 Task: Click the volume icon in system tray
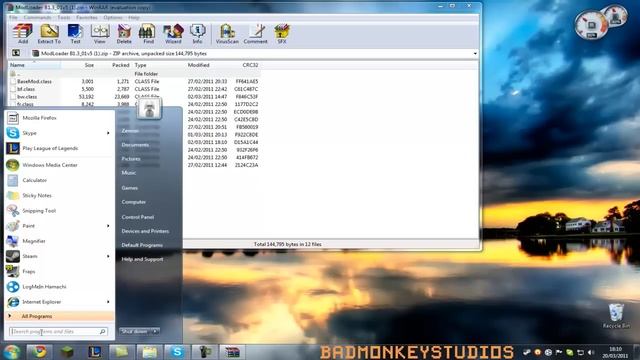(x=591, y=352)
